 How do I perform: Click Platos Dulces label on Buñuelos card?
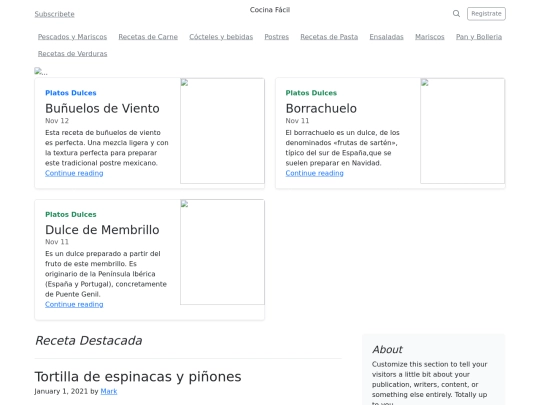71,93
